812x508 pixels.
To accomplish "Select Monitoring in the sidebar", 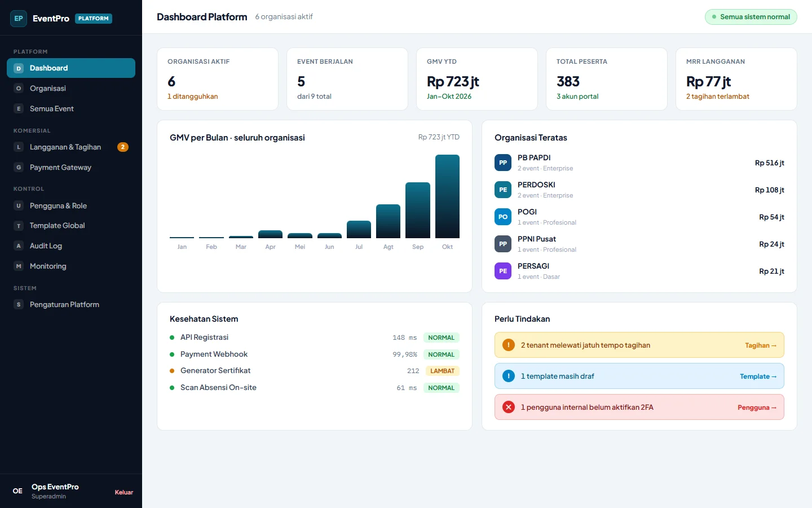I will point(71,266).
